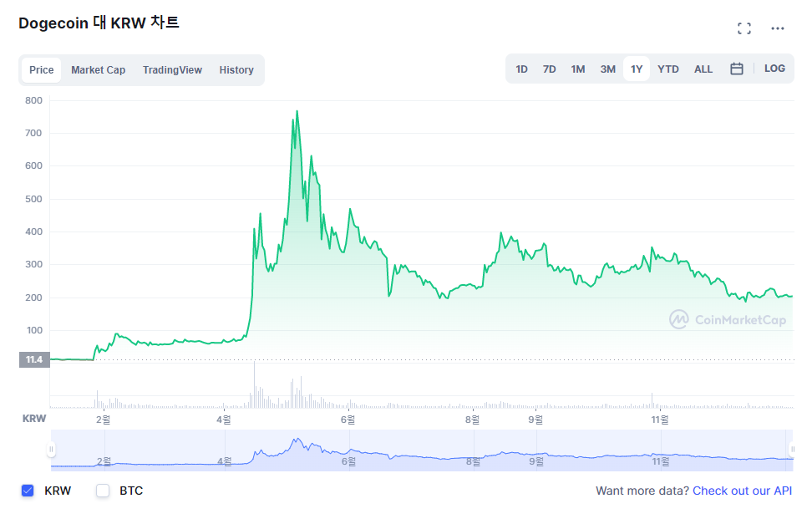Click the Dogecoin 대 KRW 차트 heading
The width and height of the screenshot is (812, 519).
(x=99, y=23)
